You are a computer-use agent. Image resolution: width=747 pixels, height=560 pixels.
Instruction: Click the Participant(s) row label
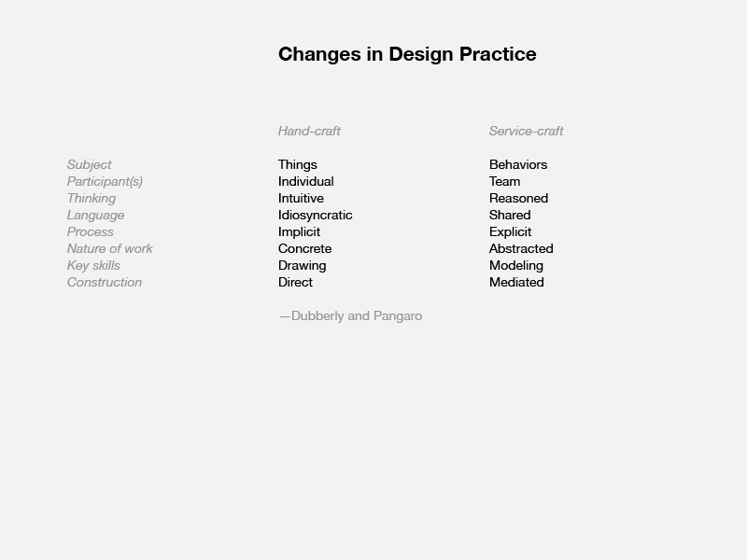[x=105, y=182]
